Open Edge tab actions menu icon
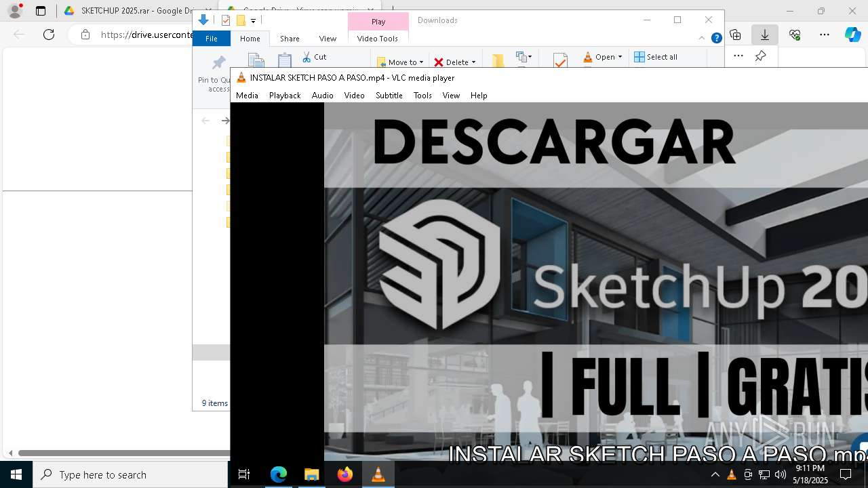Image resolution: width=868 pixels, height=488 pixels. (x=41, y=11)
